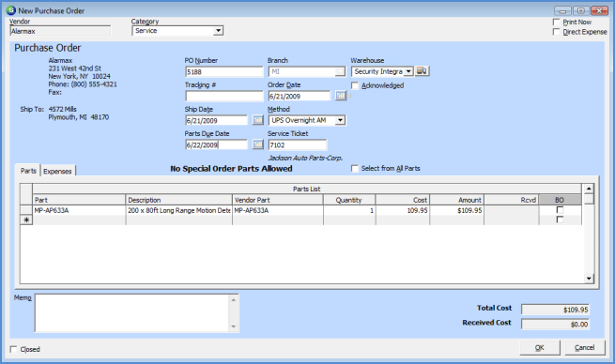Click the Amount cell $109.95 in row
Viewport: 615px width, 364px height.
(456, 210)
